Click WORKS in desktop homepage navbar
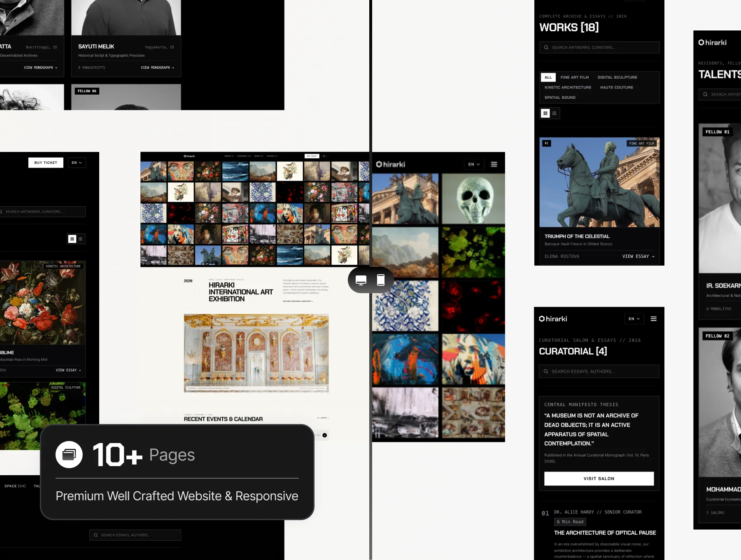741x560 pixels. click(229, 156)
